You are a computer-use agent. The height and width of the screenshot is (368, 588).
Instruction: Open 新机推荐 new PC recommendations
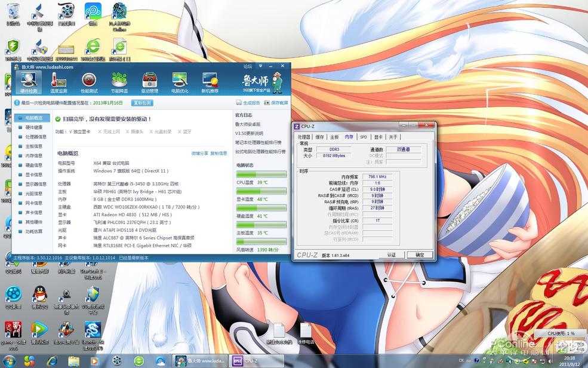[x=210, y=82]
